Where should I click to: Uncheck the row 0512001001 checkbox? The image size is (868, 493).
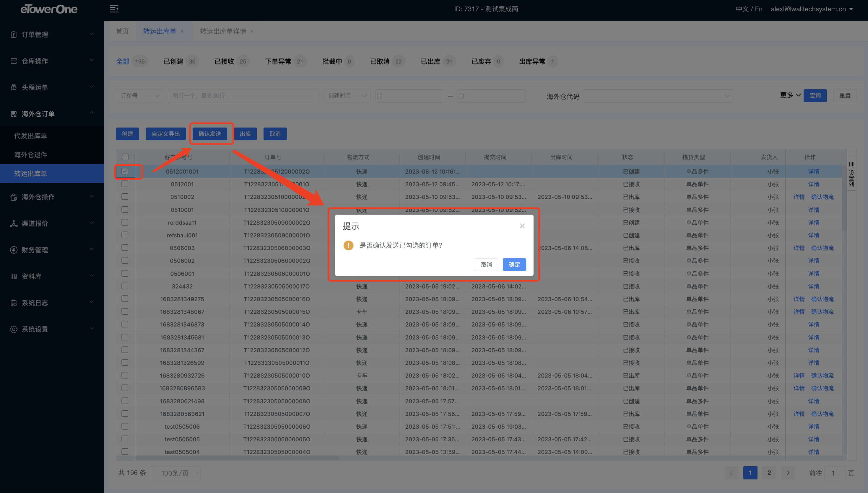point(125,171)
